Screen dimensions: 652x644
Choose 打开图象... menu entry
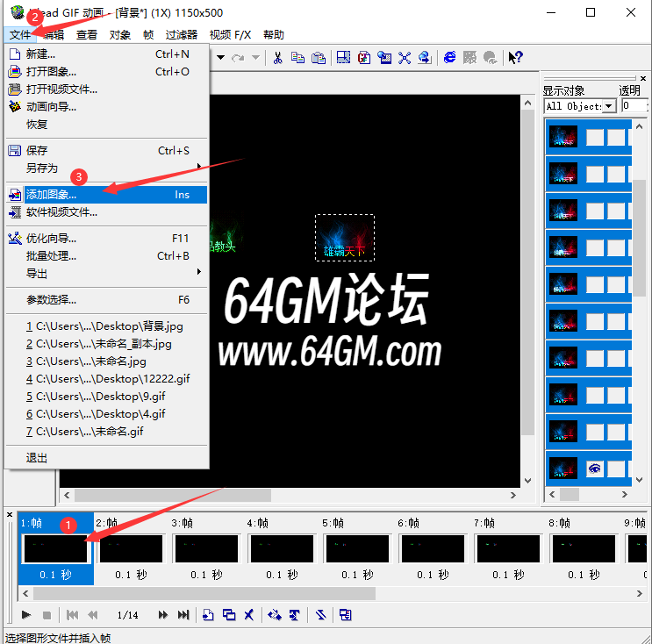(x=106, y=72)
